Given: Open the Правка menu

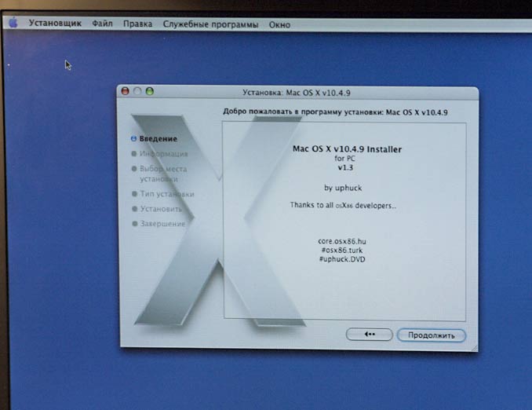Looking at the screenshot, I should tap(137, 24).
